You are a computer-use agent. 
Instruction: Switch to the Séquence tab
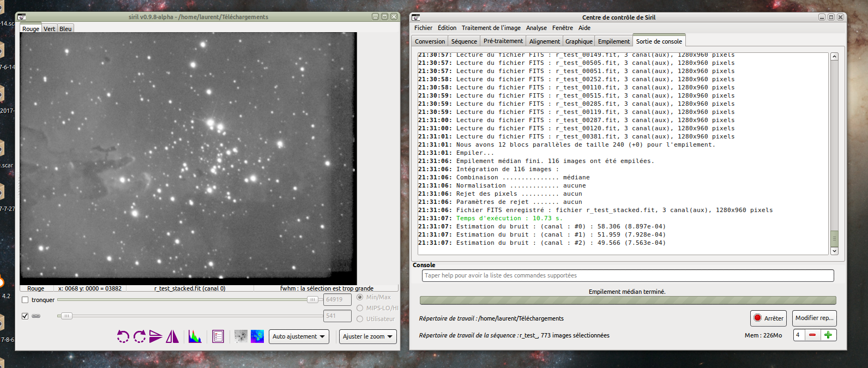[x=464, y=41]
